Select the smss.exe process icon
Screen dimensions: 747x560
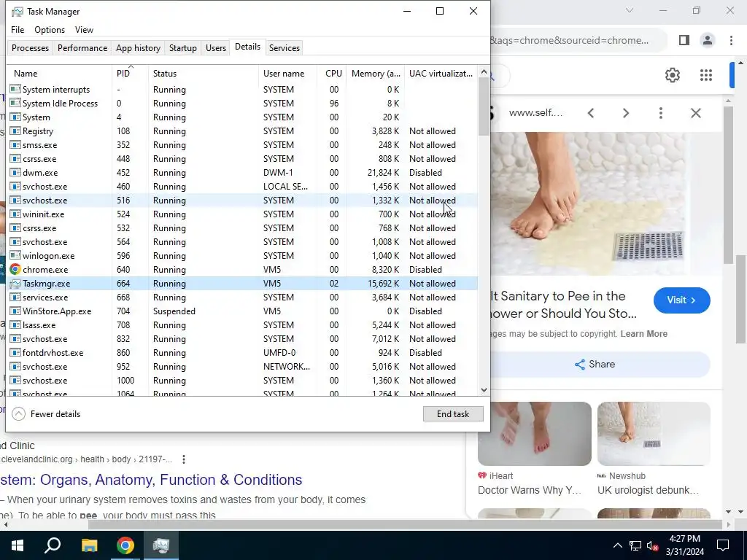[15, 145]
